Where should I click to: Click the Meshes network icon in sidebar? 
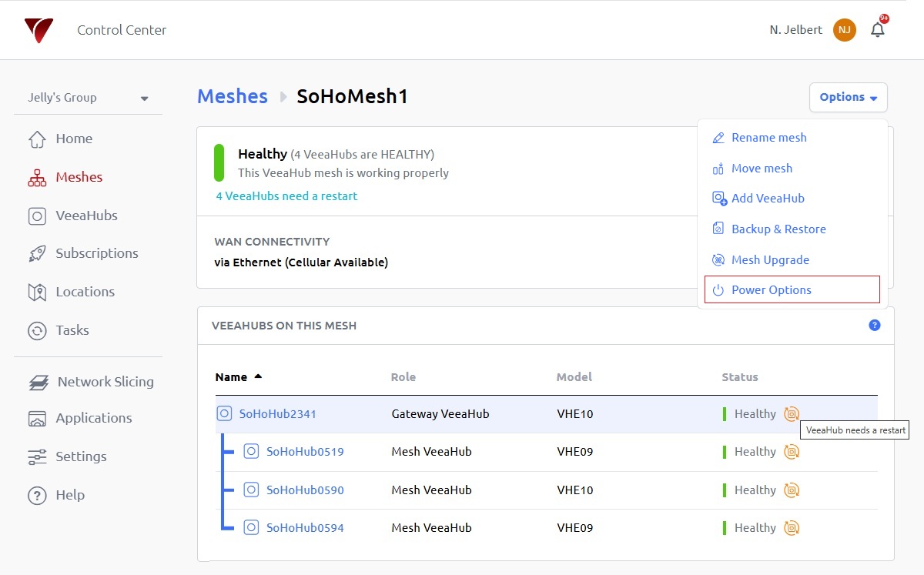(x=37, y=178)
